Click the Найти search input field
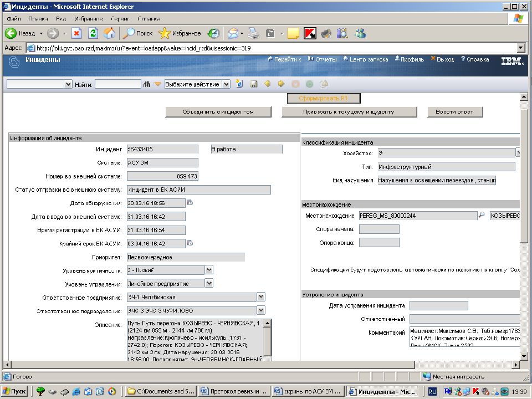The width and height of the screenshot is (532, 399). [x=117, y=84]
